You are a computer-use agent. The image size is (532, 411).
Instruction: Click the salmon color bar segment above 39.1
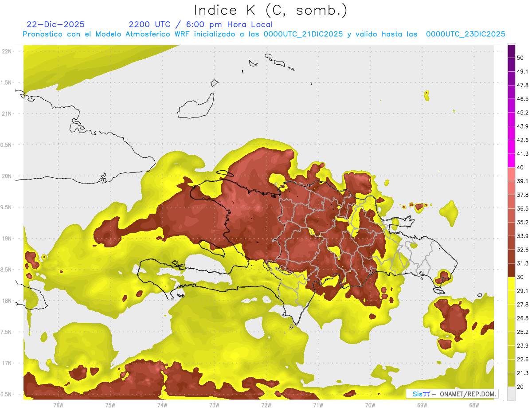[x=511, y=174]
